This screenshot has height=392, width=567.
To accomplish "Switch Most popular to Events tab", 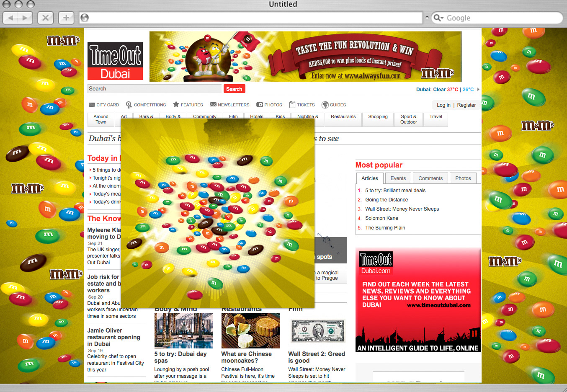I will click(x=398, y=178).
